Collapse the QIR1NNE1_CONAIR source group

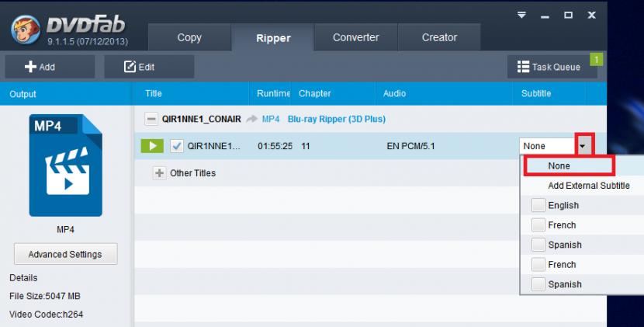pyautogui.click(x=151, y=120)
